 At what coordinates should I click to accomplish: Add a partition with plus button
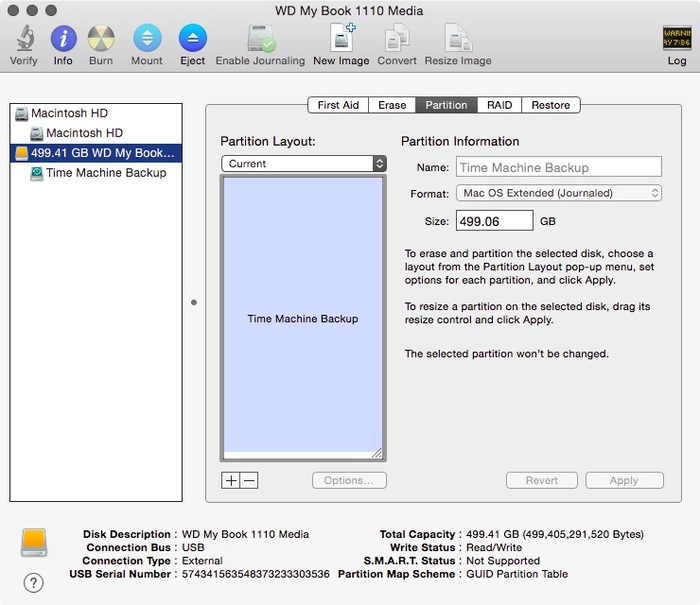[x=231, y=480]
